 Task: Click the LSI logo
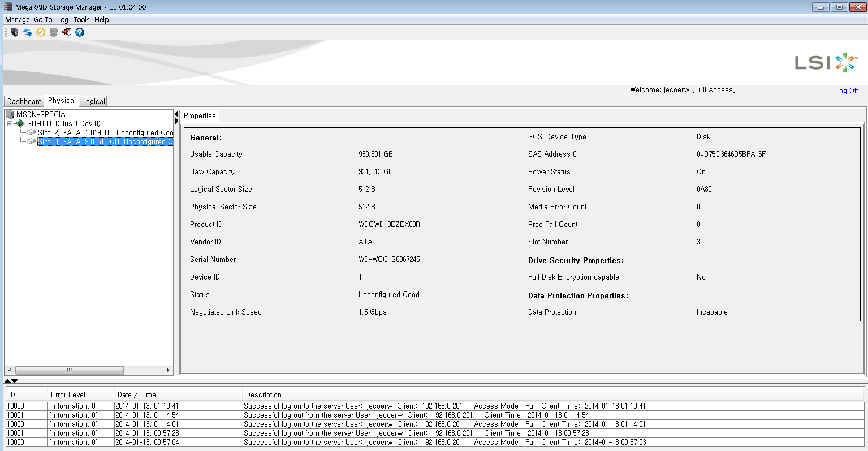826,63
